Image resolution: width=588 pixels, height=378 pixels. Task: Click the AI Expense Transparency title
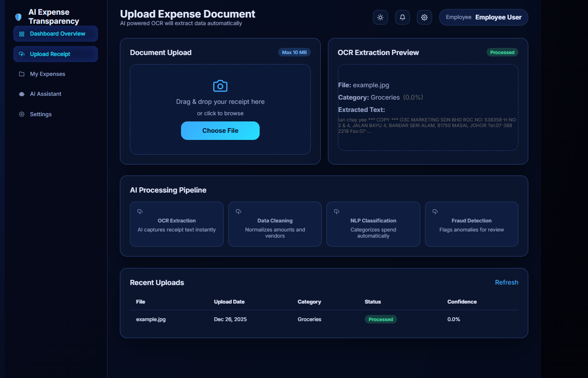(x=54, y=17)
